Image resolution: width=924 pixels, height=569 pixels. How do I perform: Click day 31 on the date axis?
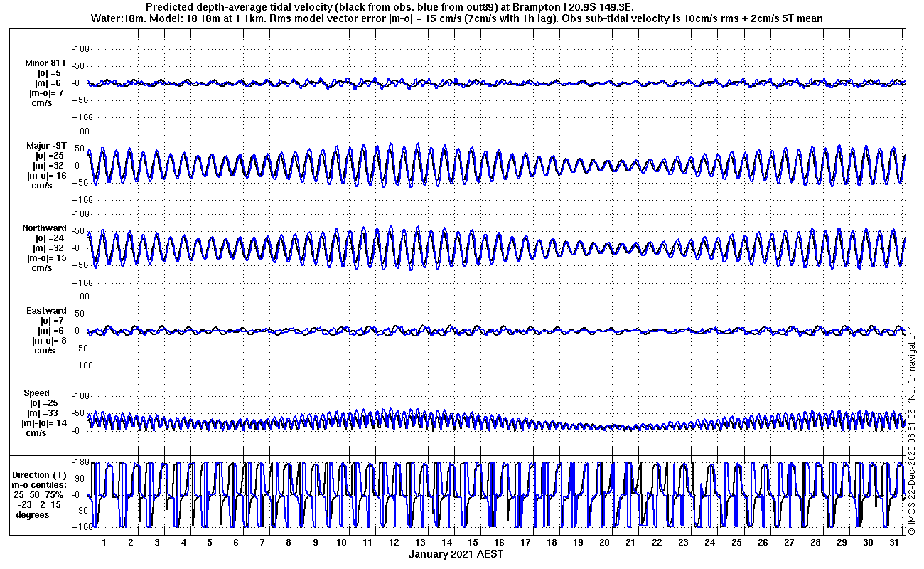tap(893, 542)
